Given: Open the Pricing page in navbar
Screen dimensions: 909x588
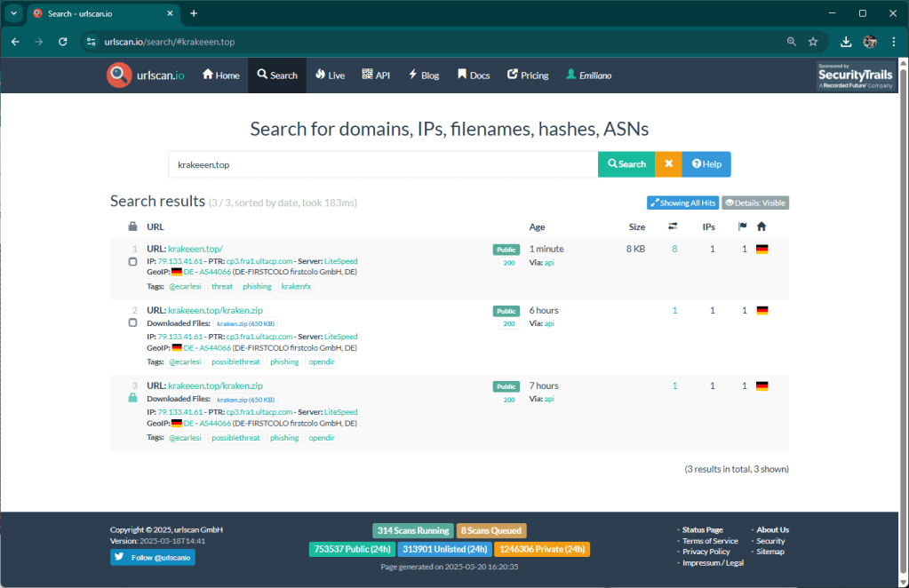Looking at the screenshot, I should click(528, 75).
